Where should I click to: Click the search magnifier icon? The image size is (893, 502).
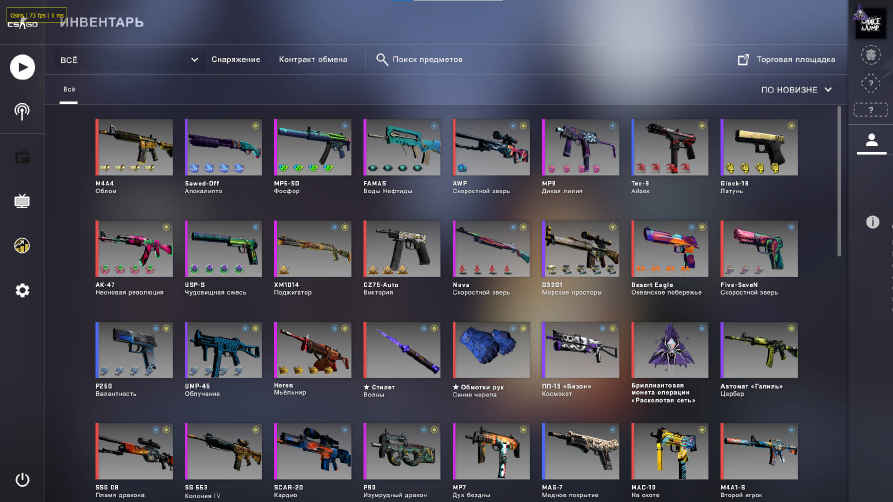[382, 59]
